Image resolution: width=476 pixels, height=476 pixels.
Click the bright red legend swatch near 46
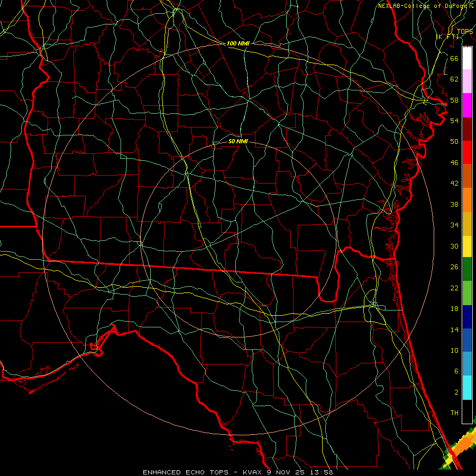tap(467, 152)
